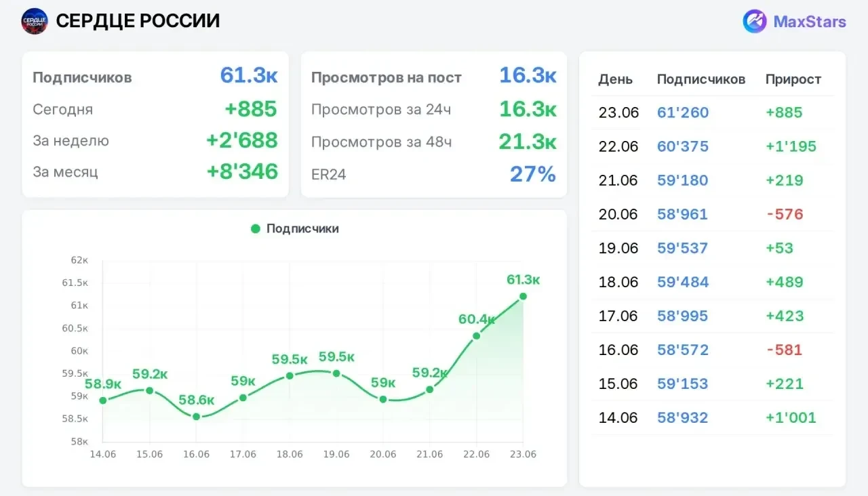Image resolution: width=868 pixels, height=496 pixels.
Task: Select the chart point above 20.06
Action: click(383, 399)
